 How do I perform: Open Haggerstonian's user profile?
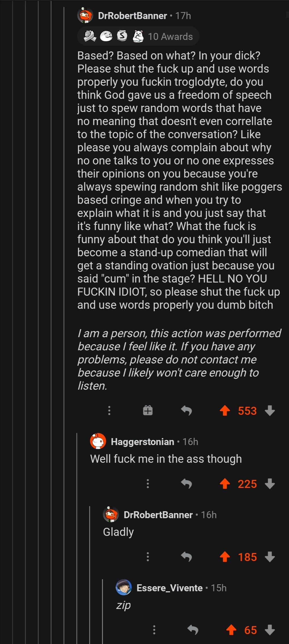(x=142, y=442)
